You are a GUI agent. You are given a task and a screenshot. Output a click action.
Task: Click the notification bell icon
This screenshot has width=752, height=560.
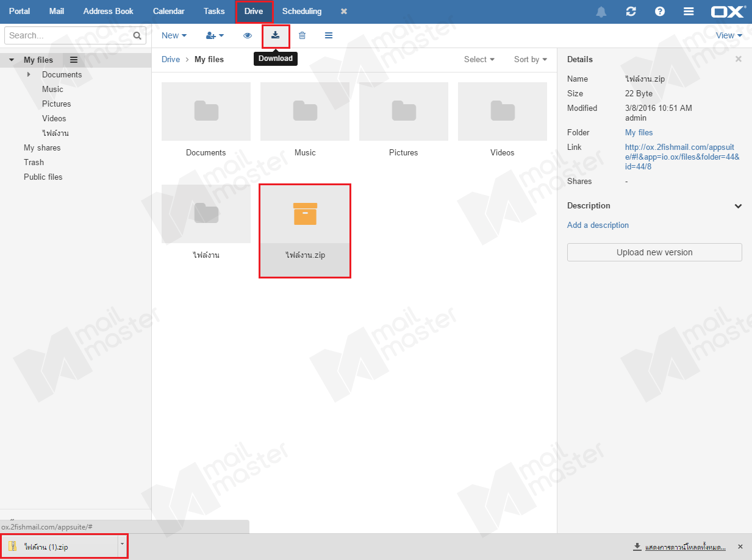pos(601,12)
